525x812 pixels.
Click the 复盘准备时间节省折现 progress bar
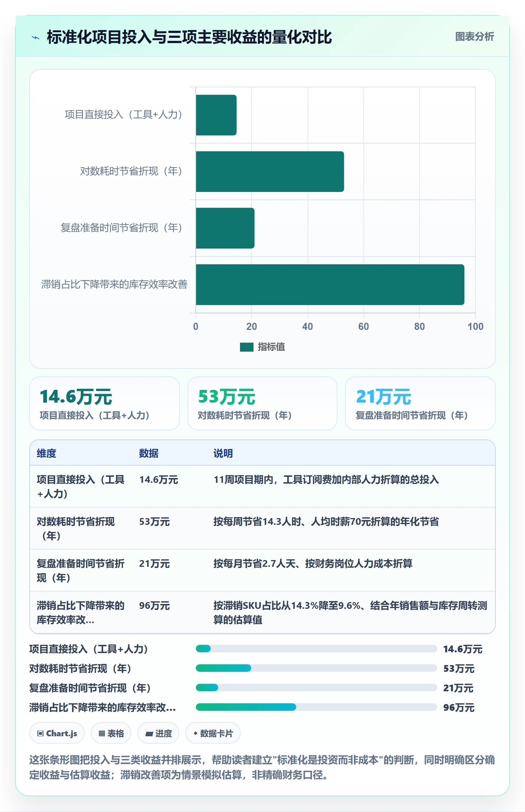point(316,688)
